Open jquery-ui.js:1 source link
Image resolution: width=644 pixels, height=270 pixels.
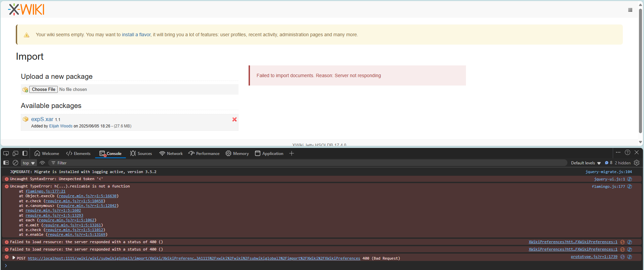point(609,179)
